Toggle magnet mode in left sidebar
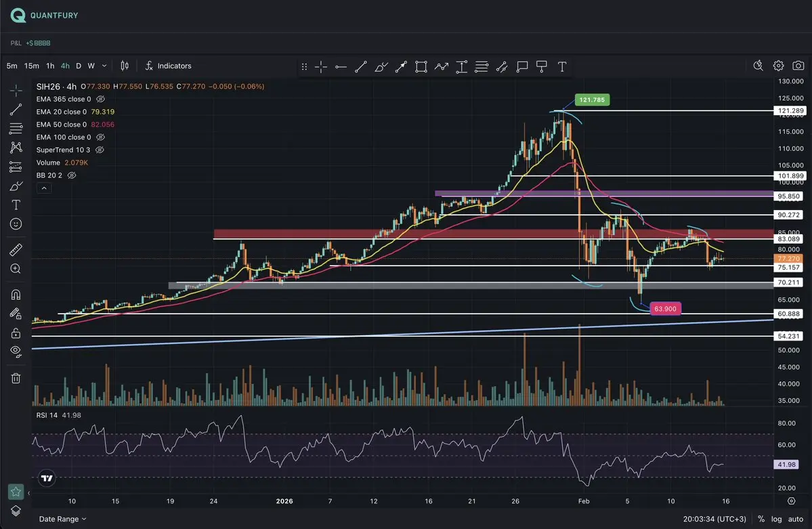 (16, 295)
